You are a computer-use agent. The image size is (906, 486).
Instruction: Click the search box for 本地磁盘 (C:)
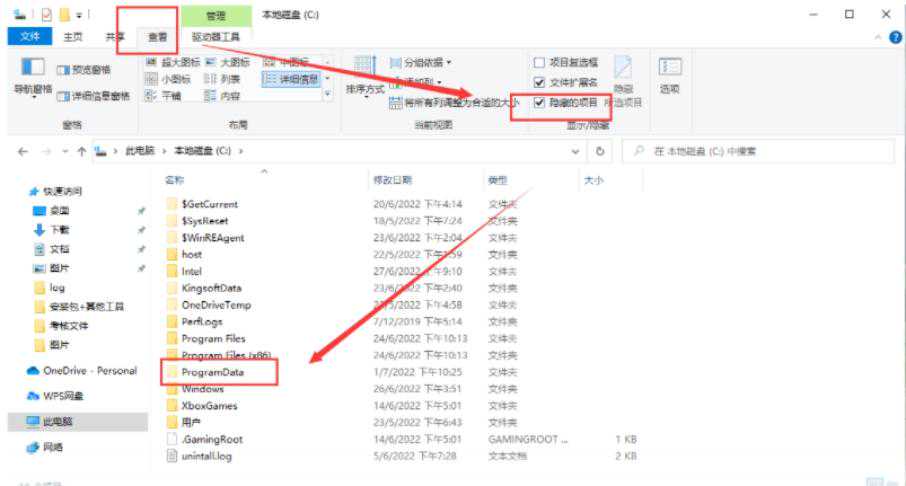[x=765, y=151]
